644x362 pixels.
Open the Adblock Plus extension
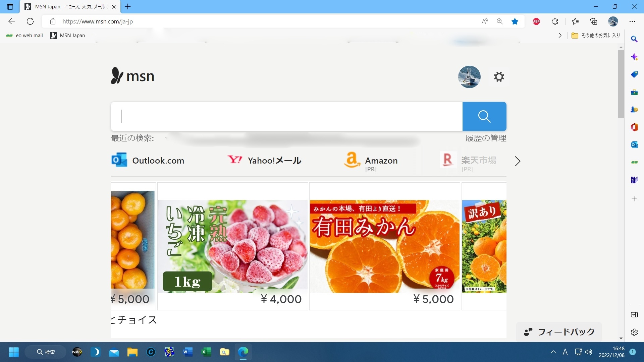pos(536,21)
